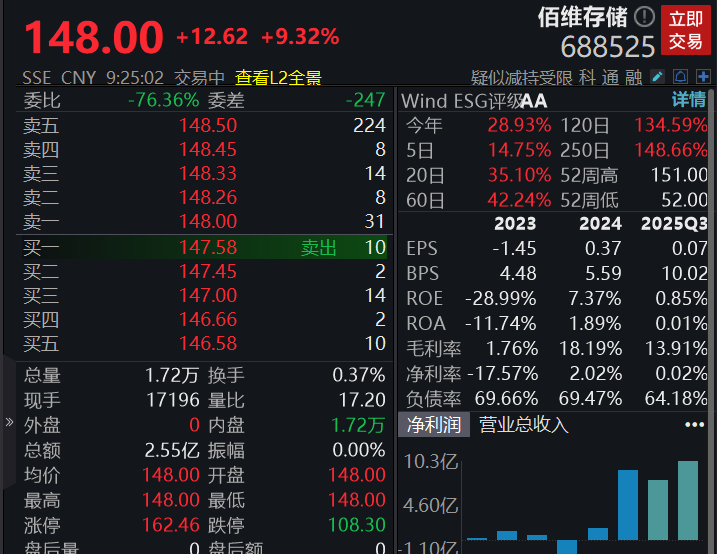This screenshot has width=718, height=554.
Task: Click the green 卖出 label in 买一 row
Action: 319,248
